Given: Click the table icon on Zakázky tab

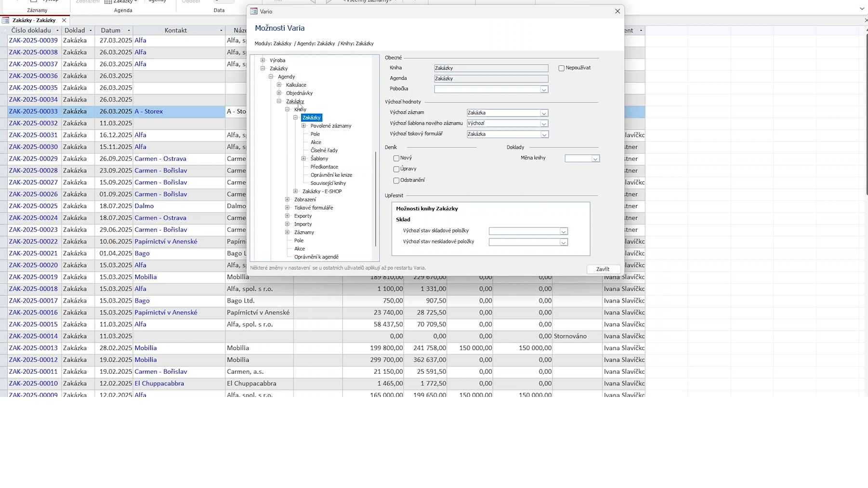Looking at the screenshot, I should pyautogui.click(x=5, y=20).
